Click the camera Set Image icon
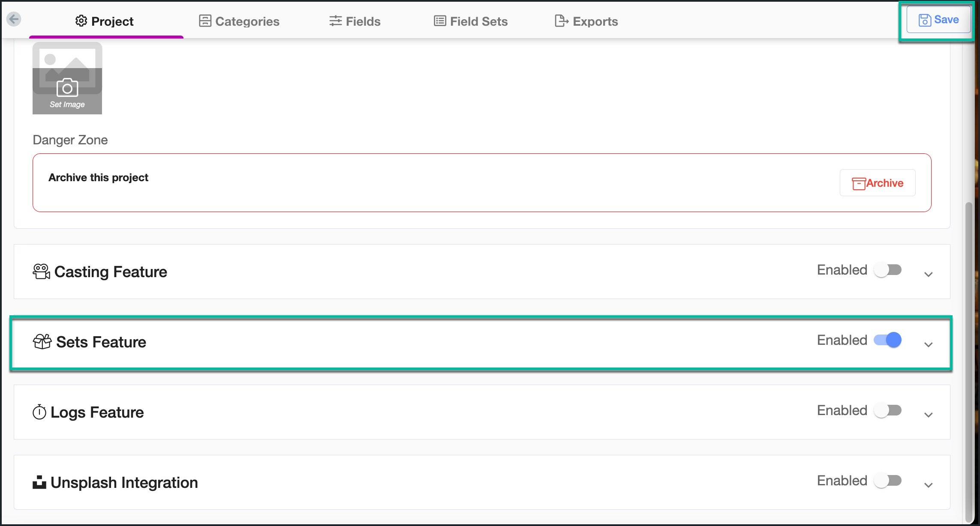 (67, 87)
